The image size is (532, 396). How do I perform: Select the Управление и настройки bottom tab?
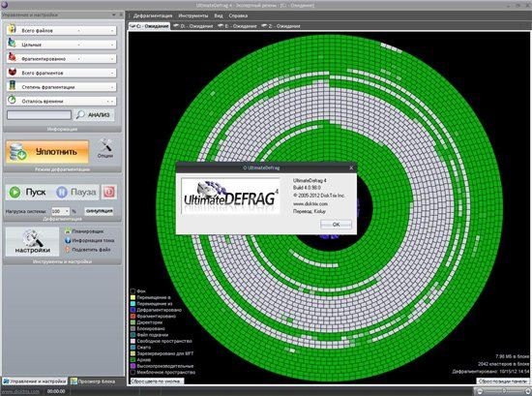coord(35,381)
